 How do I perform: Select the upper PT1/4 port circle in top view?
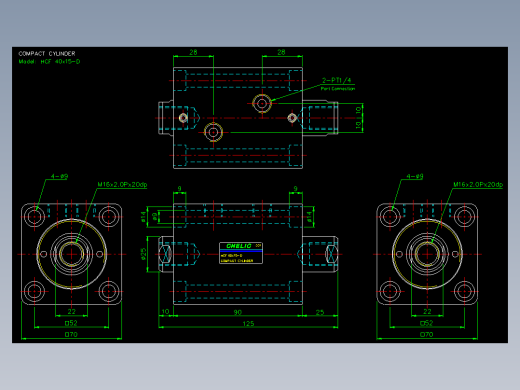262,104
